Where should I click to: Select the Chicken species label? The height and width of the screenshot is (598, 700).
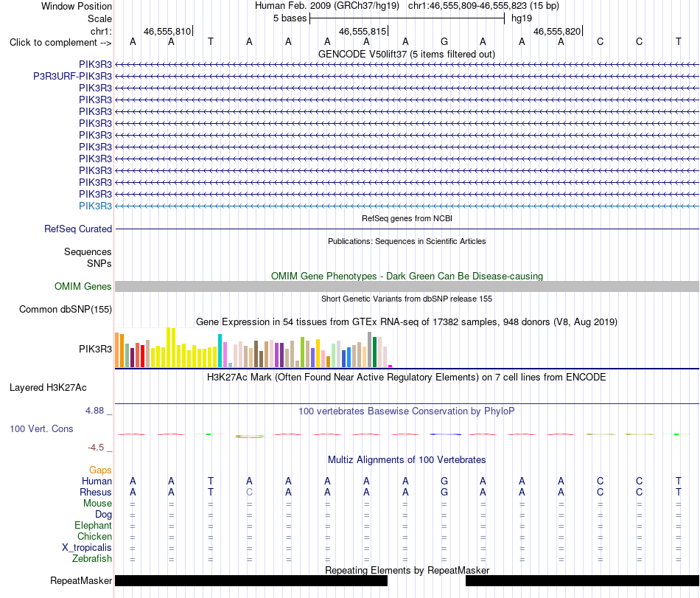tap(94, 536)
